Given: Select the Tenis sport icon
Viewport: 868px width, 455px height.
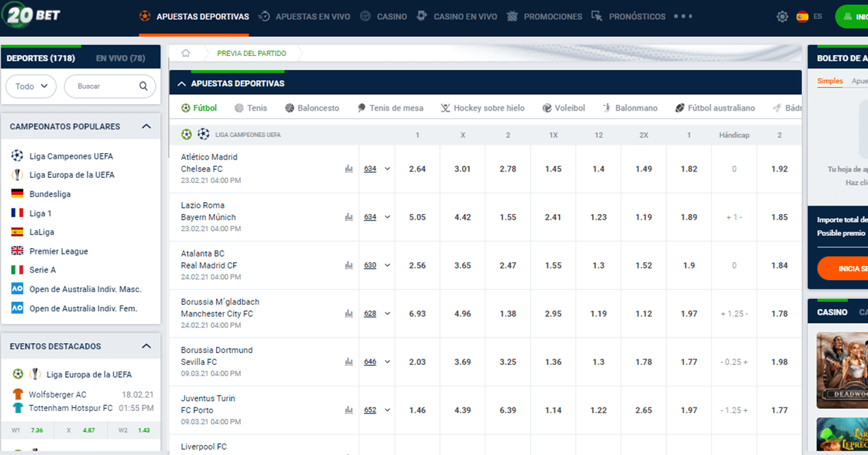Looking at the screenshot, I should point(237,108).
